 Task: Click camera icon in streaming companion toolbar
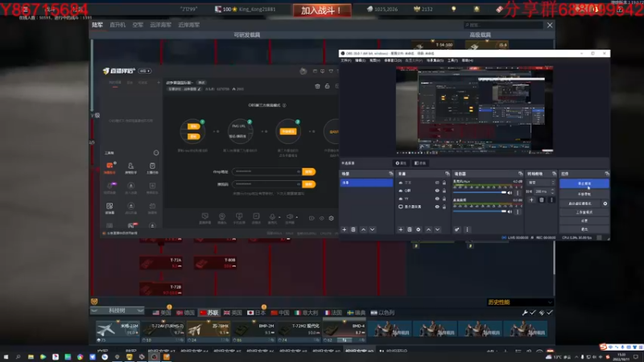coord(222,216)
